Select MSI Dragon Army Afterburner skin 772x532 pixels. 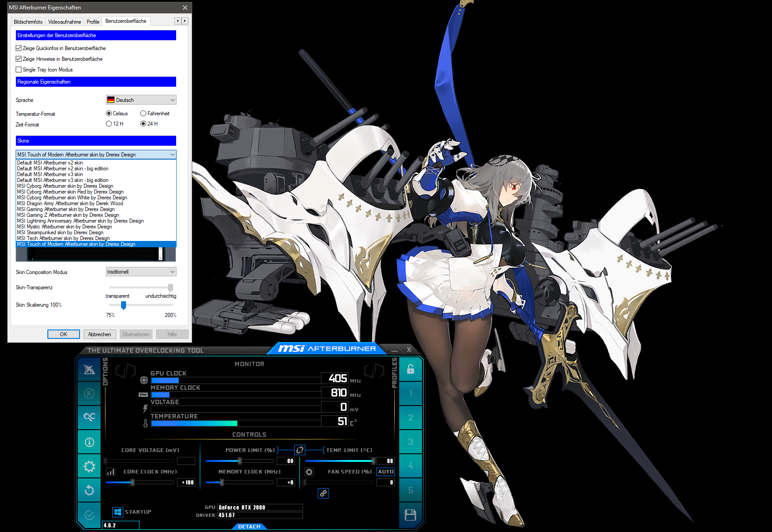(96, 203)
